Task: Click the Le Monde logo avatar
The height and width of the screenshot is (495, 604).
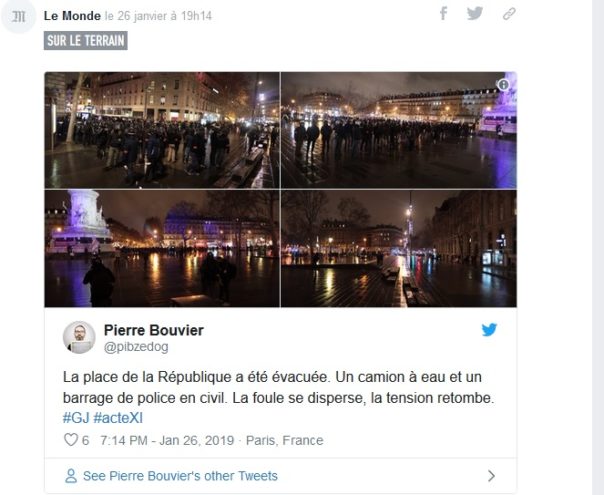Action: pos(18,16)
